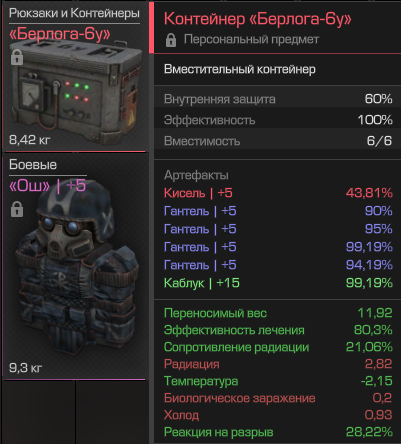Click the Контейнер «Берлога-6у» title

click(x=258, y=19)
